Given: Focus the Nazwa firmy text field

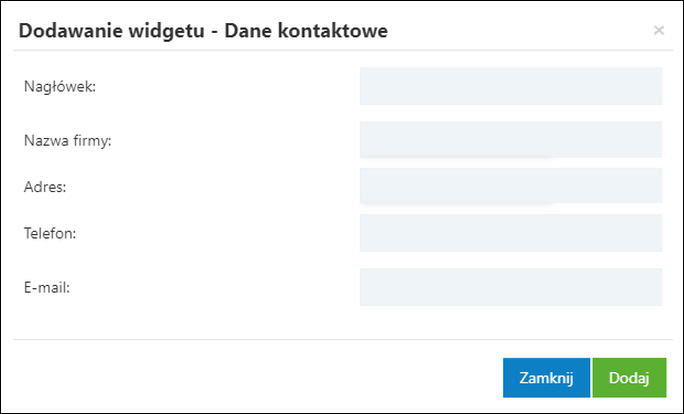Looking at the screenshot, I should click(510, 140).
